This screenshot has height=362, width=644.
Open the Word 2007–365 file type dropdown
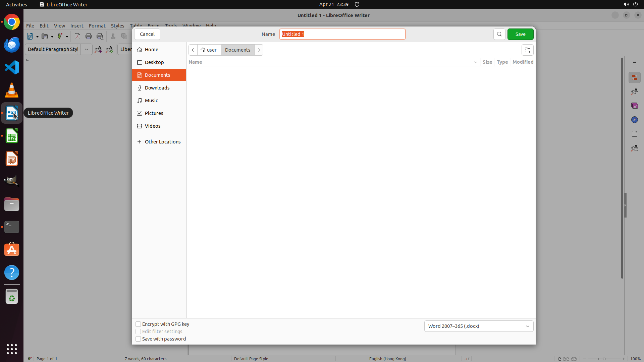[x=479, y=326]
